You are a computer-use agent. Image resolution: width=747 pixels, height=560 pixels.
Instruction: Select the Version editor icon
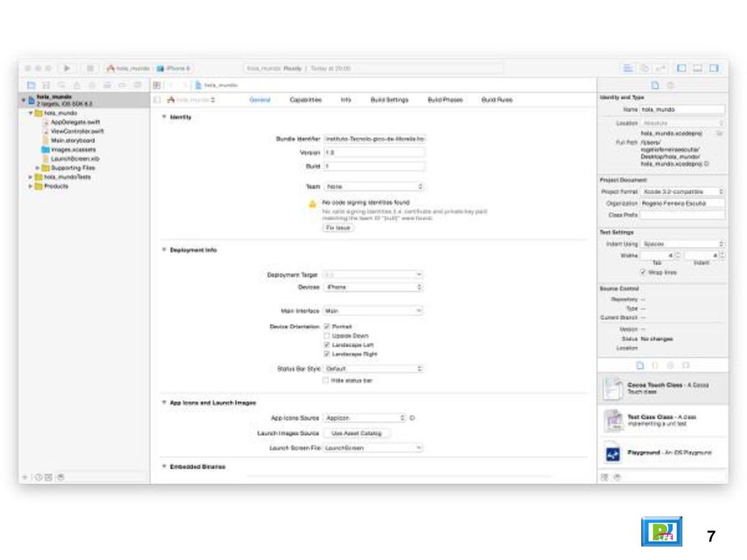tap(660, 68)
